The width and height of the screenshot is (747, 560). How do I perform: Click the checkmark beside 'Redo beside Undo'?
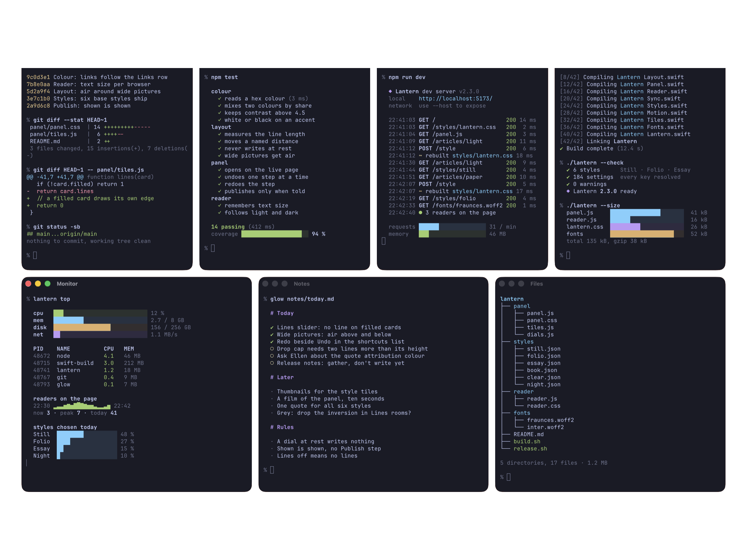272,341
